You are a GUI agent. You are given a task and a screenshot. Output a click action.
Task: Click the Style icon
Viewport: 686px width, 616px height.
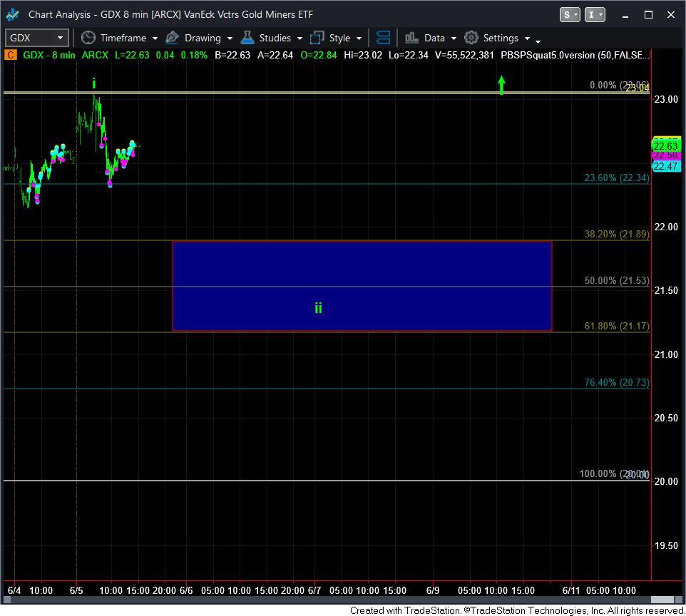[x=317, y=38]
